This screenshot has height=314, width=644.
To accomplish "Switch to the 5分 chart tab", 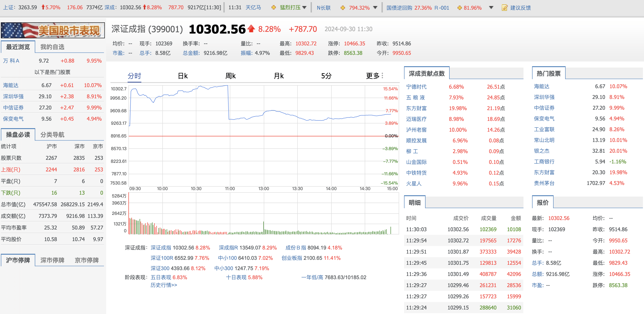I will tap(326, 76).
